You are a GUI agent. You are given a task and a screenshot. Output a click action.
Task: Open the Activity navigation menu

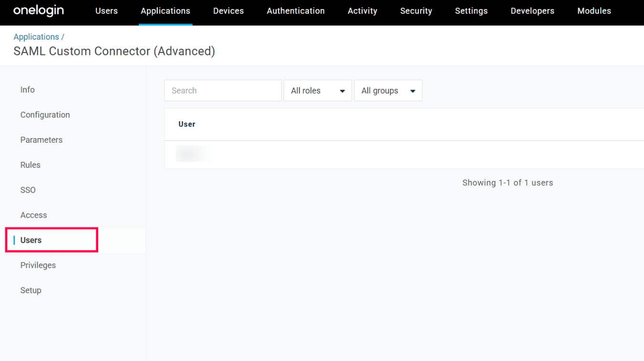(363, 11)
